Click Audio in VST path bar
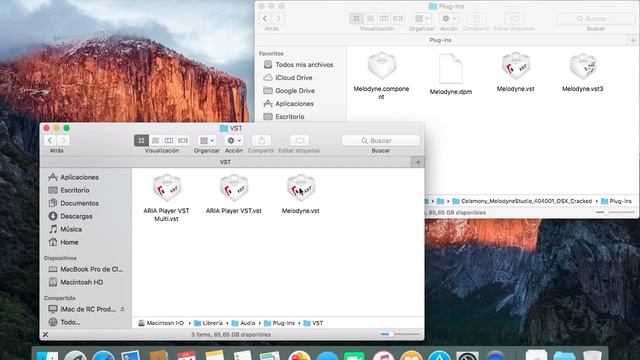640x360 pixels. 244,323
